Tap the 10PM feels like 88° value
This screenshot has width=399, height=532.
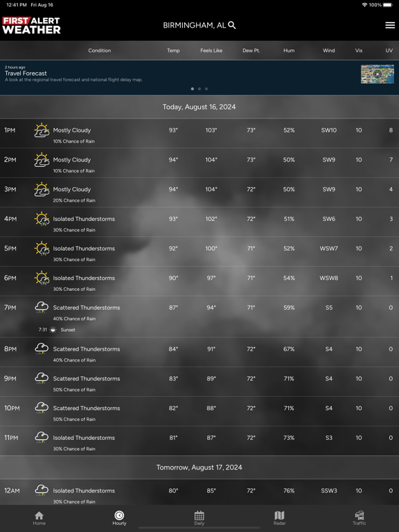pos(211,408)
